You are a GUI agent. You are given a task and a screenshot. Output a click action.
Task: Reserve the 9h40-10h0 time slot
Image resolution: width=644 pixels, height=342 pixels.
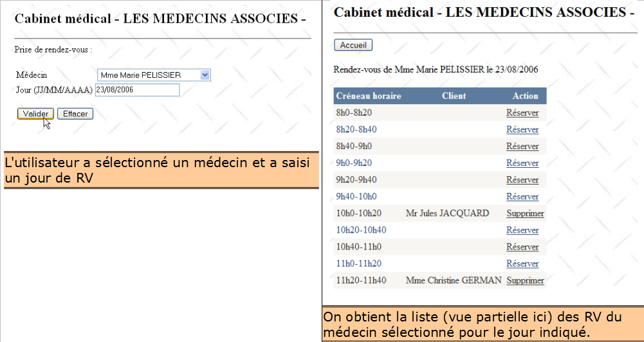pos(522,197)
